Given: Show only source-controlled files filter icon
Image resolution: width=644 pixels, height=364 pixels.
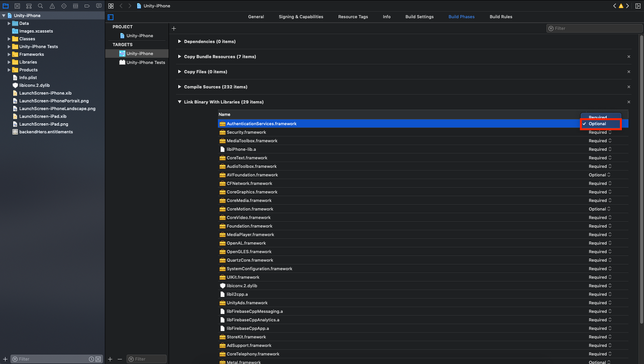Looking at the screenshot, I should [x=98, y=359].
